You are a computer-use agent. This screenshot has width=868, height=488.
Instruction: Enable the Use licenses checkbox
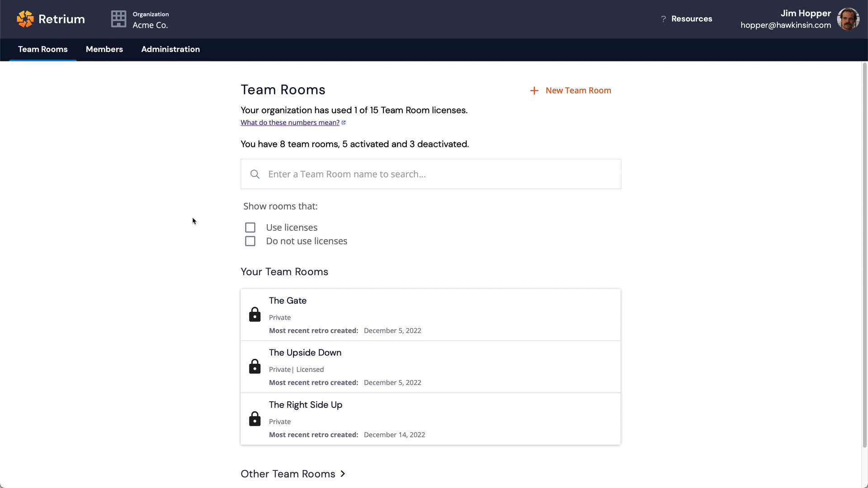click(250, 228)
